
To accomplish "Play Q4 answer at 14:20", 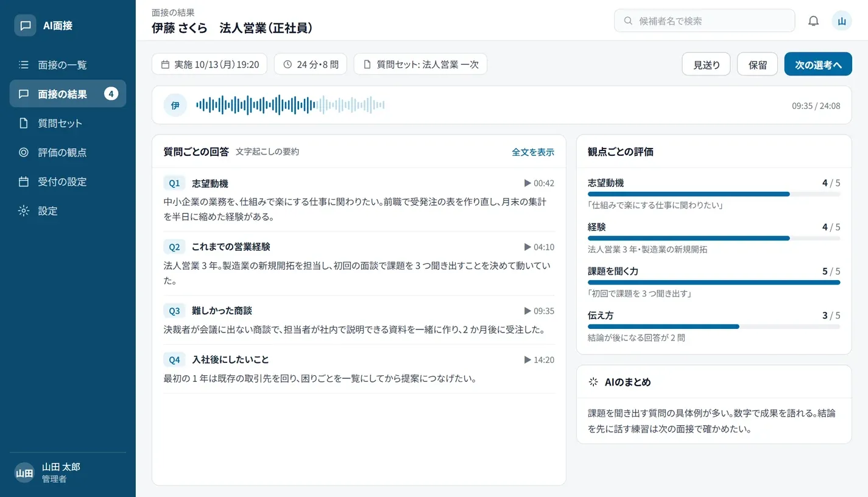I will click(x=539, y=360).
